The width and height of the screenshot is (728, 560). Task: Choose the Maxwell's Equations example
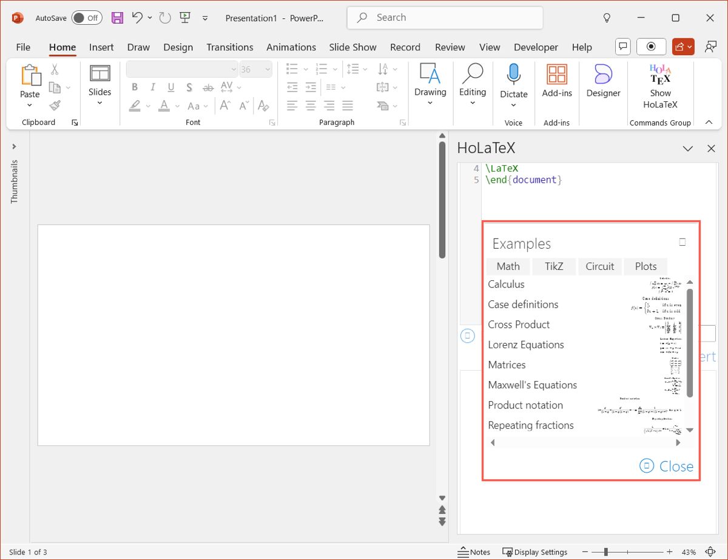click(533, 385)
